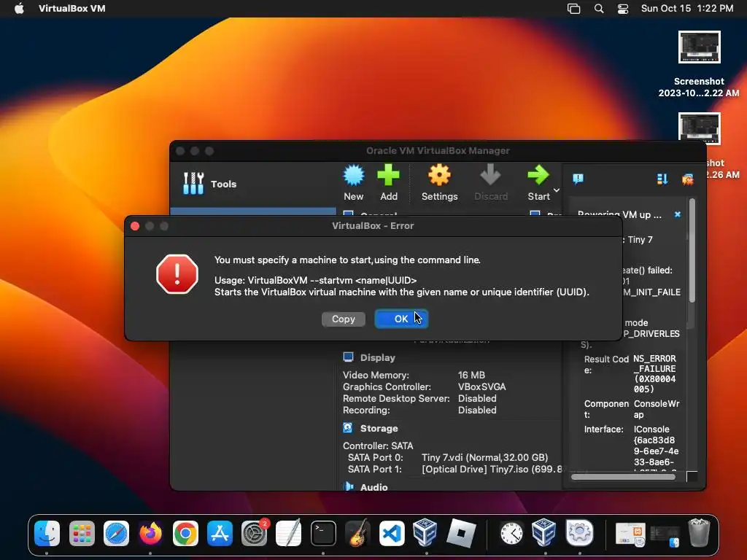Viewport: 747px width, 560px height.
Task: Create a New virtual machine
Action: [354, 183]
